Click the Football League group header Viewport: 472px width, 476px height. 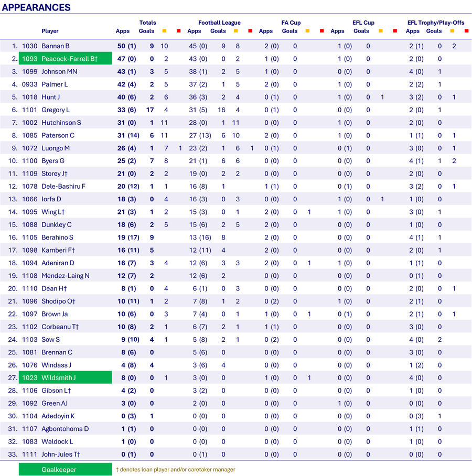(219, 23)
